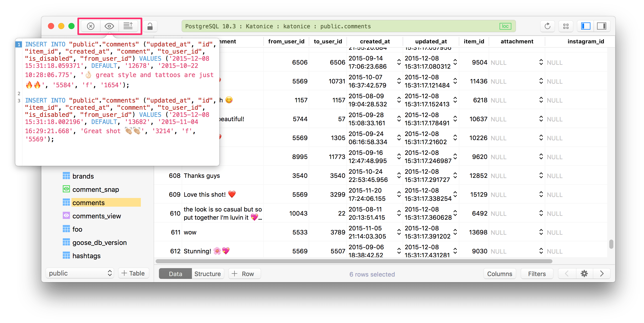This screenshot has width=644, height=323.
Task: Open the grid view icon
Action: click(x=566, y=26)
